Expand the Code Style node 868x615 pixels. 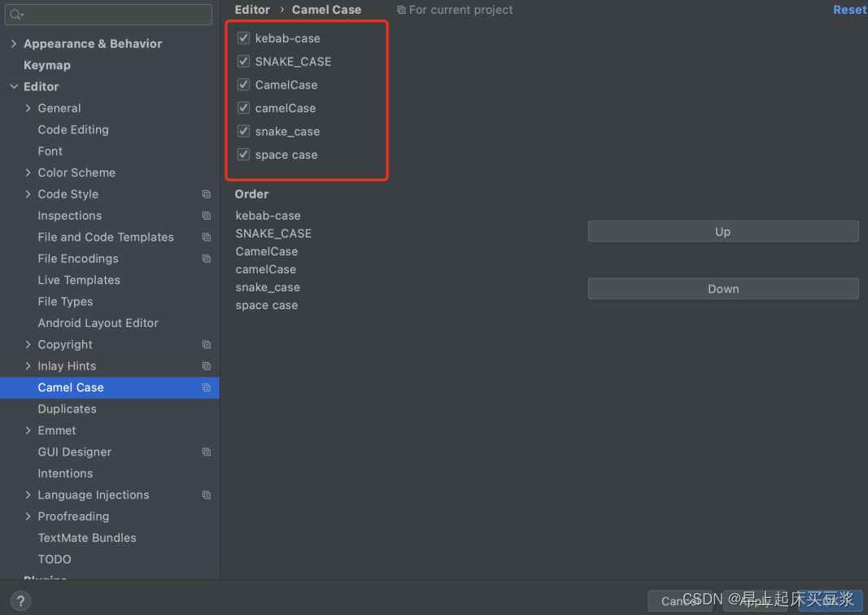coord(28,194)
